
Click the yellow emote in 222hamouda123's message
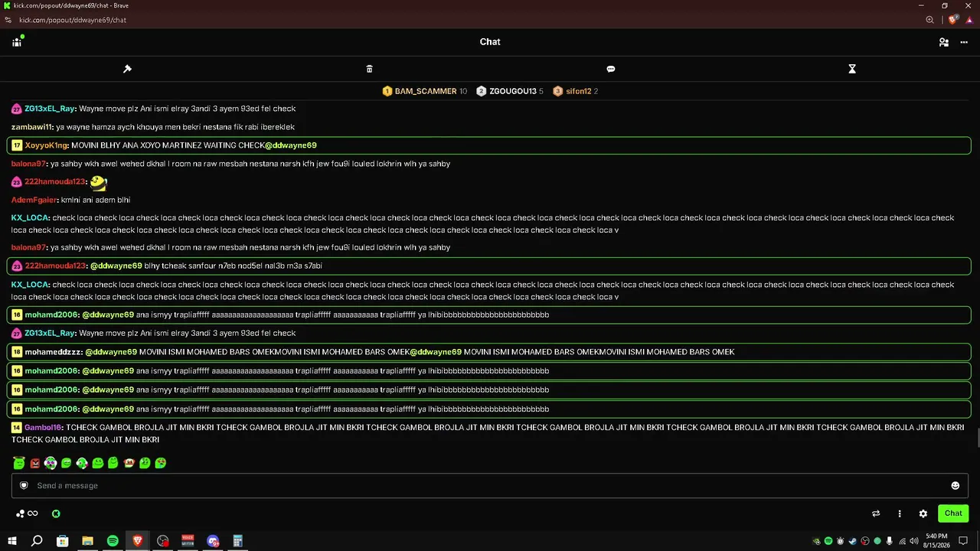(98, 182)
